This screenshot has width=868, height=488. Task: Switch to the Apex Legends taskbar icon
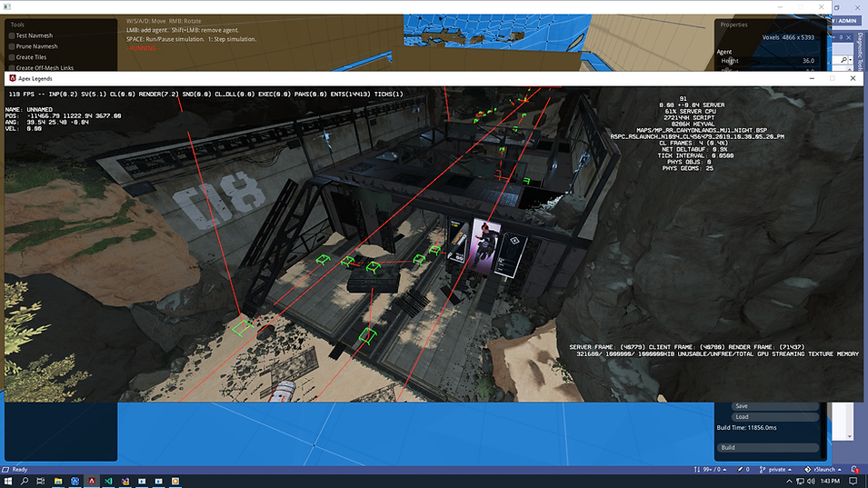tap(91, 482)
